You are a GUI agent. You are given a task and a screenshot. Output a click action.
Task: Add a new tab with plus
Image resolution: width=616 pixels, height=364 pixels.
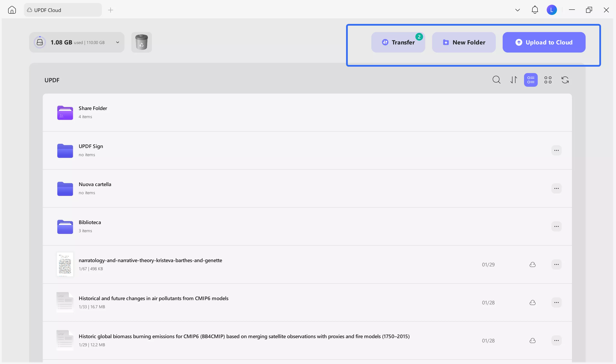click(111, 10)
